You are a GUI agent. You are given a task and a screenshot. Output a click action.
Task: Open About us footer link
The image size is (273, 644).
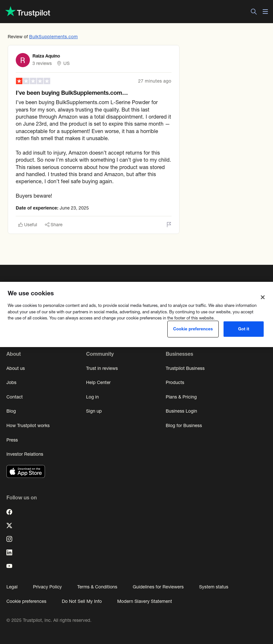click(15, 368)
